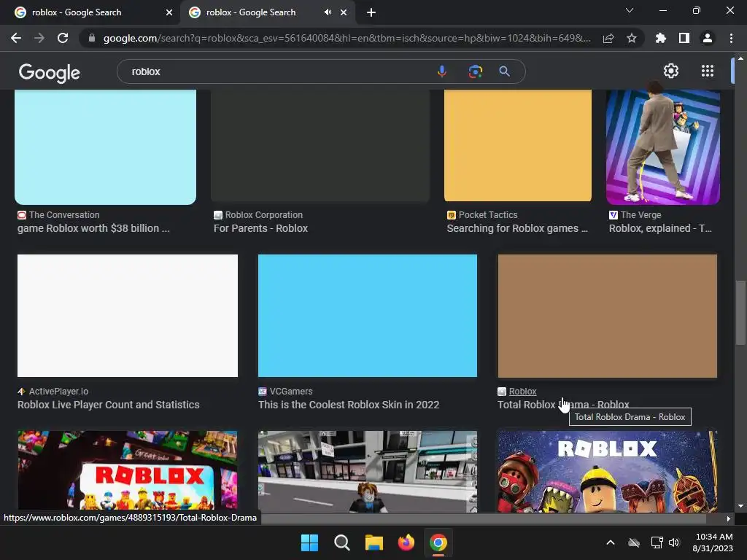Launch Firefox from the taskbar
Screen dimensions: 747x560
pyautogui.click(x=406, y=542)
